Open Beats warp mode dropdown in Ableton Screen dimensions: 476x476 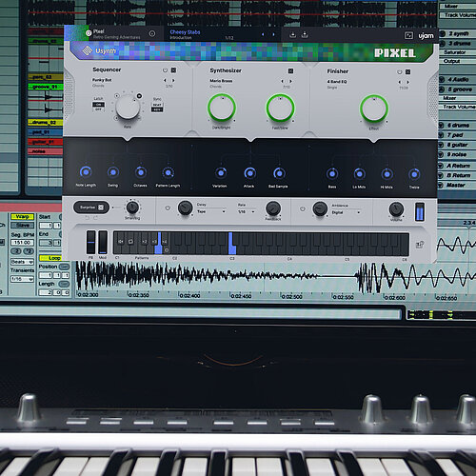point(22,262)
